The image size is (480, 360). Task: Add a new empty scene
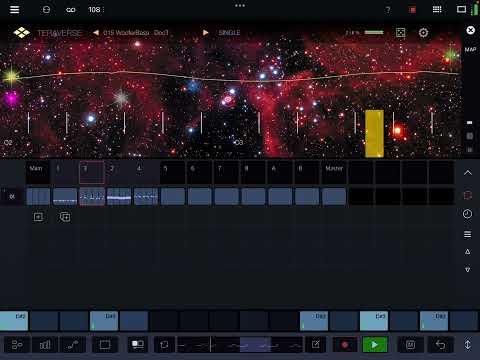pyautogui.click(x=38, y=217)
